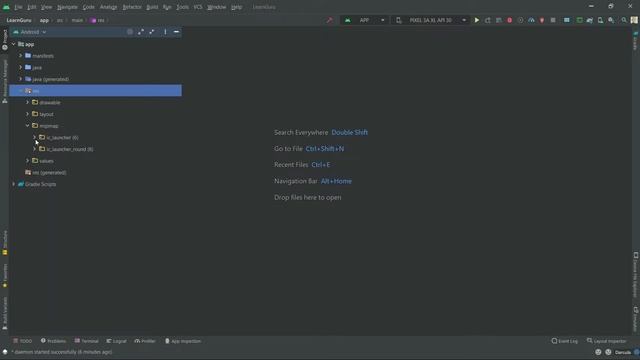Click Collapse All in Project panel
The height and width of the screenshot is (360, 640).
152,32
